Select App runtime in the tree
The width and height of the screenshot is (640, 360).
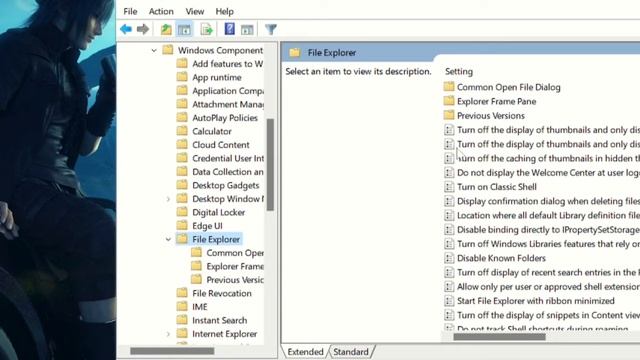click(x=209, y=77)
